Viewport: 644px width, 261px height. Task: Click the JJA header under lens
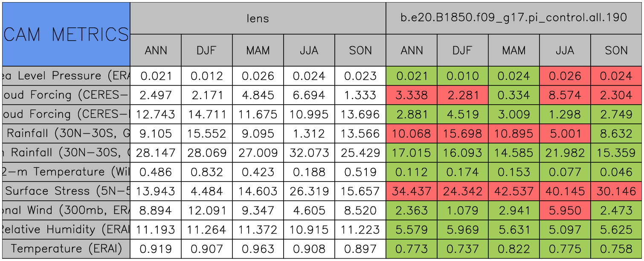coord(309,50)
